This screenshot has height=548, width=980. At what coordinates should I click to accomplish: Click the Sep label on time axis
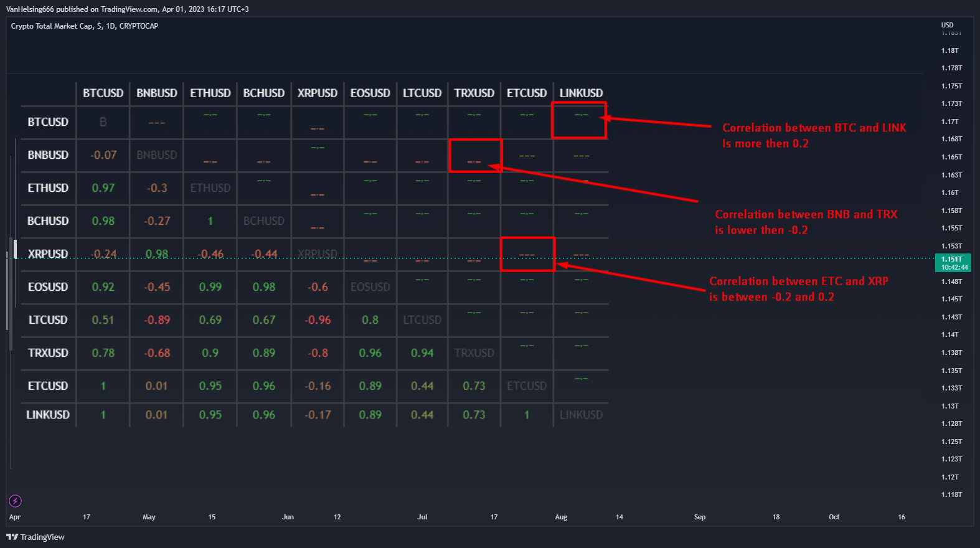700,517
